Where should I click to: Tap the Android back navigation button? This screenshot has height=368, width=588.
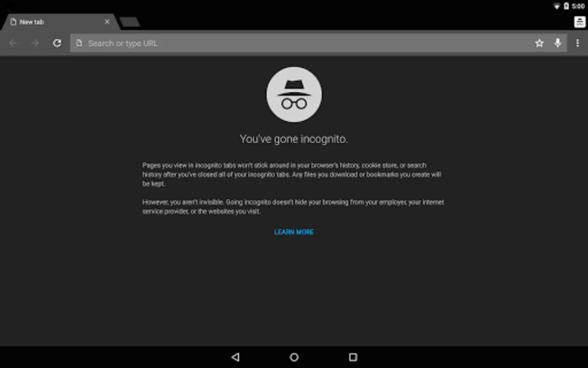click(x=235, y=357)
